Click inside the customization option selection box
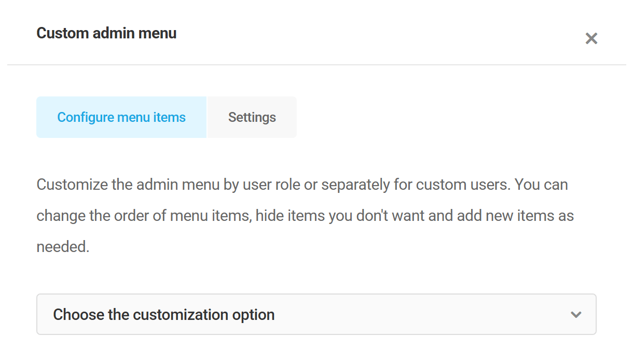Image resolution: width=633 pixels, height=364 pixels. (x=315, y=314)
